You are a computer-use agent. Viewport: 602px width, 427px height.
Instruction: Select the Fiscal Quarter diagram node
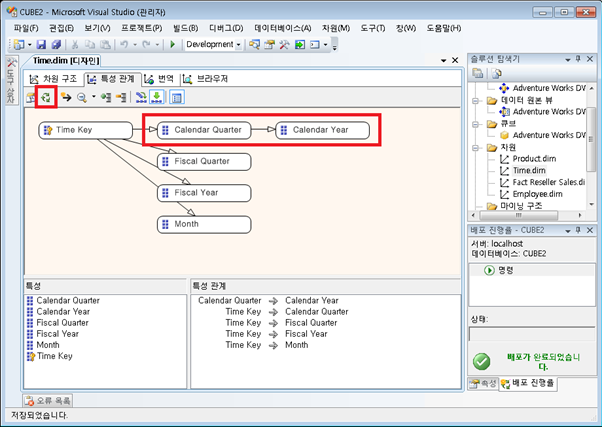pyautogui.click(x=204, y=162)
